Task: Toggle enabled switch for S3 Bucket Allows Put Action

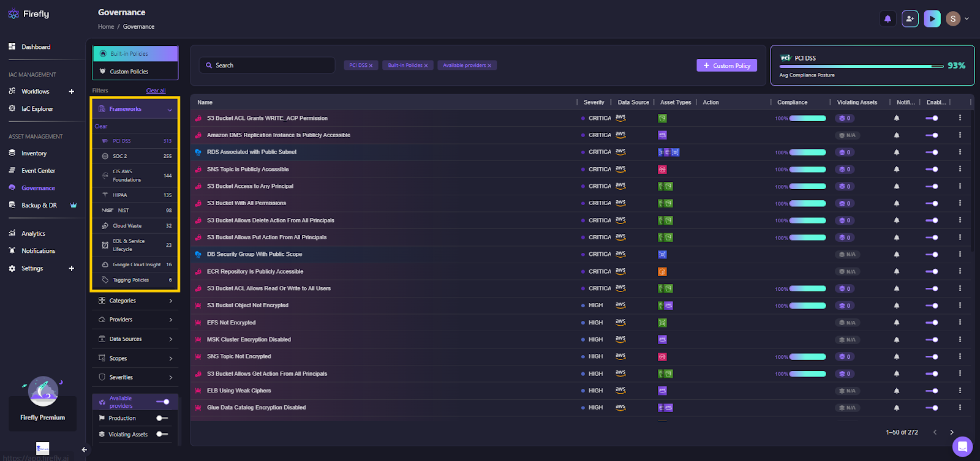Action: tap(932, 238)
